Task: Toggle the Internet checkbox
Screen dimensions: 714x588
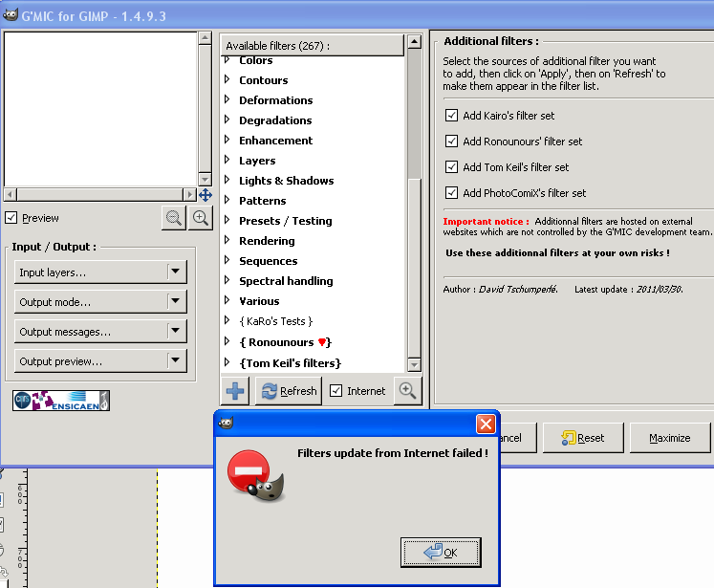Action: point(336,391)
